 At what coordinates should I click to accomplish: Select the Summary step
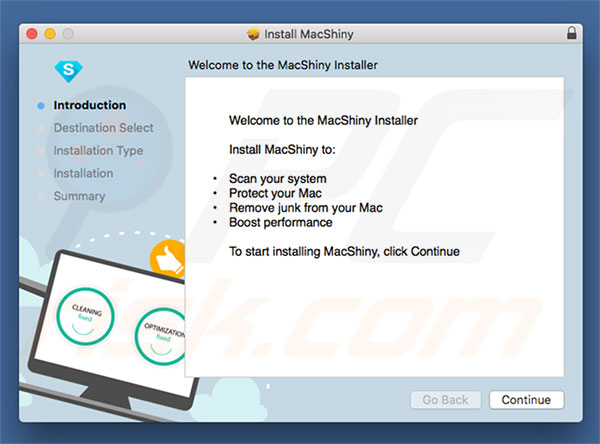click(x=79, y=196)
